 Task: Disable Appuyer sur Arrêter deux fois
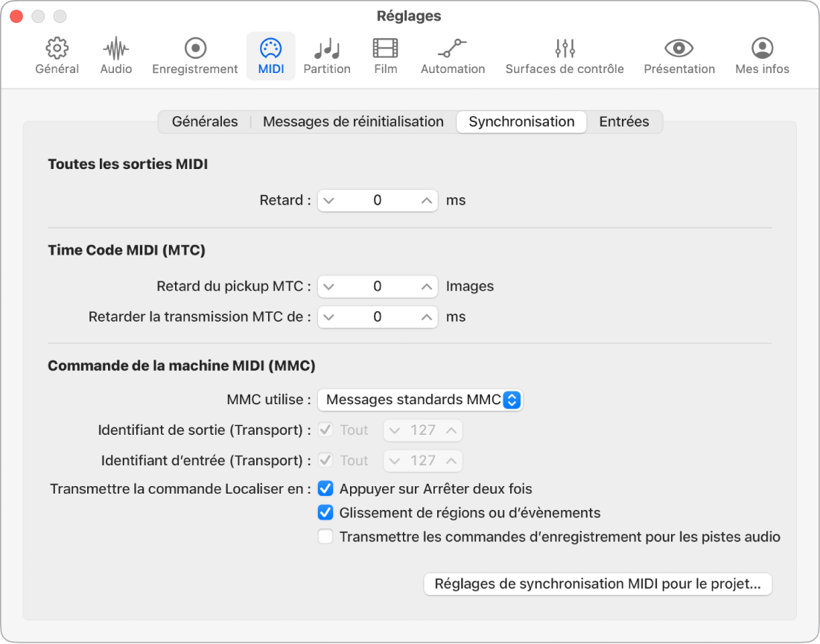click(325, 489)
